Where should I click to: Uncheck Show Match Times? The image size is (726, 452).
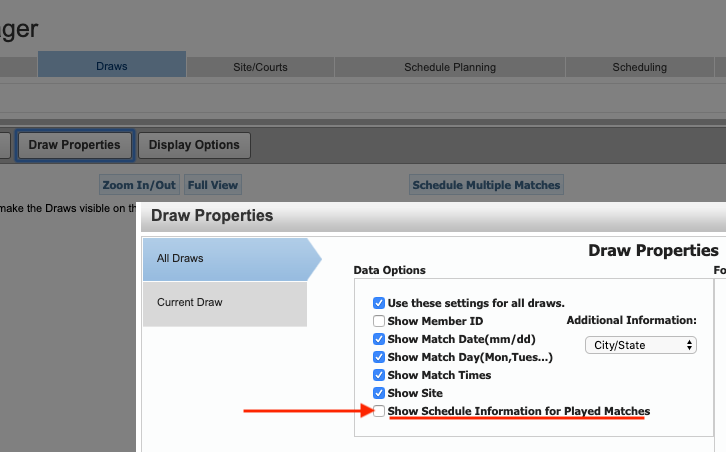click(379, 375)
